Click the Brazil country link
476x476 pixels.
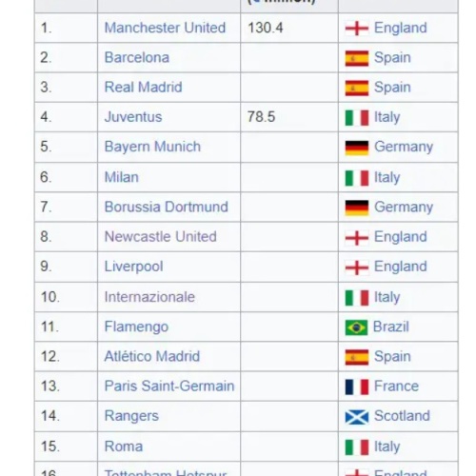point(391,327)
